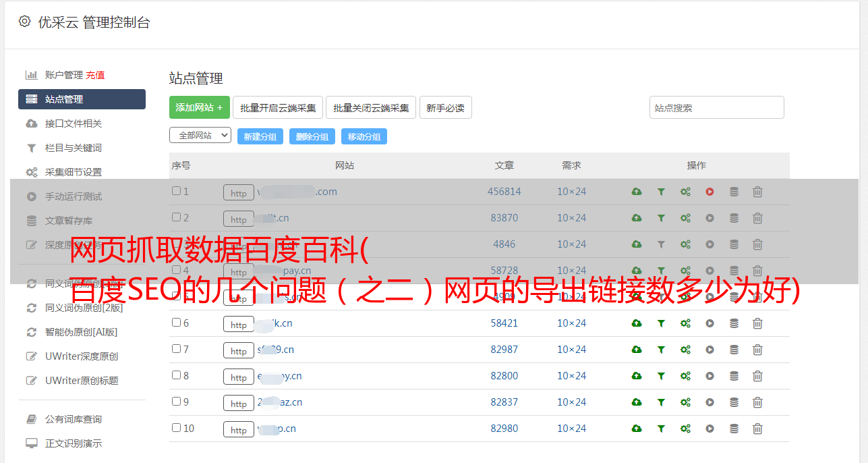Open database icon in row 6 (58421)
The image size is (868, 463).
point(734,323)
